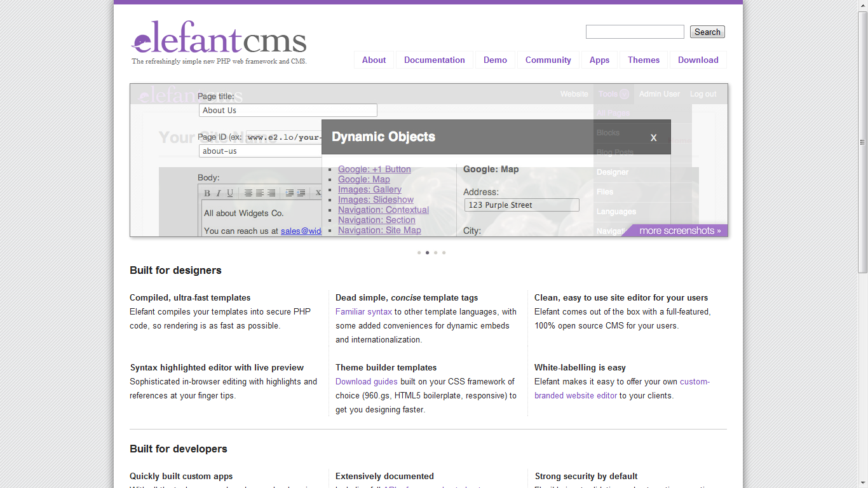The image size is (868, 488).
Task: Select the first slideshow indicator dot
Action: pos(419,253)
